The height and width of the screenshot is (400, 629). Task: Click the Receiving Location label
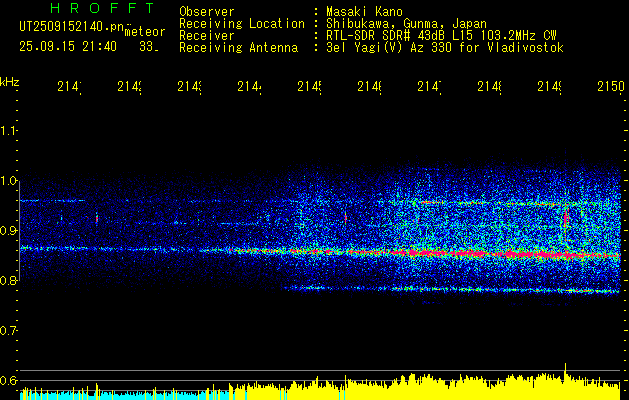[242, 24]
